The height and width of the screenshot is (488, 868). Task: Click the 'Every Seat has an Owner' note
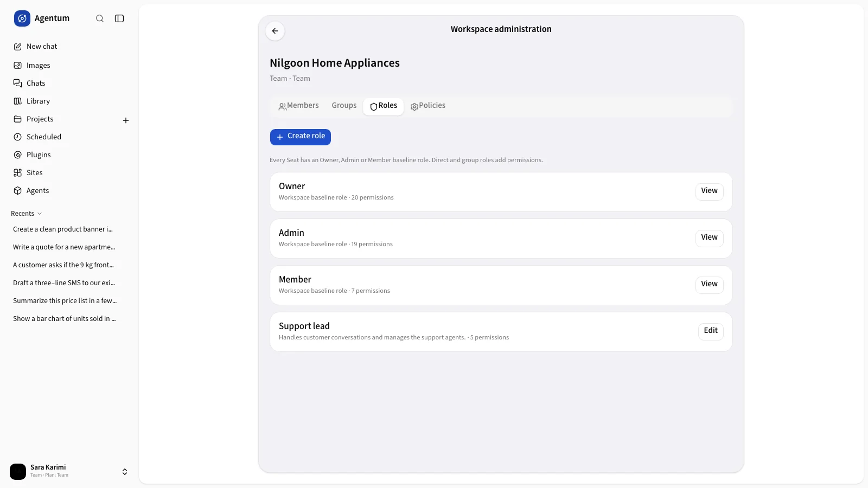[x=406, y=160]
